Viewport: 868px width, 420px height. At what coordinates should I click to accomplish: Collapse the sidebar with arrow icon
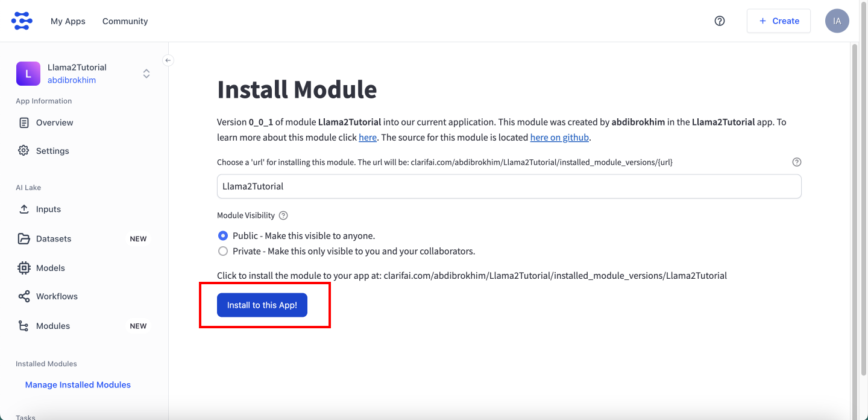point(168,60)
